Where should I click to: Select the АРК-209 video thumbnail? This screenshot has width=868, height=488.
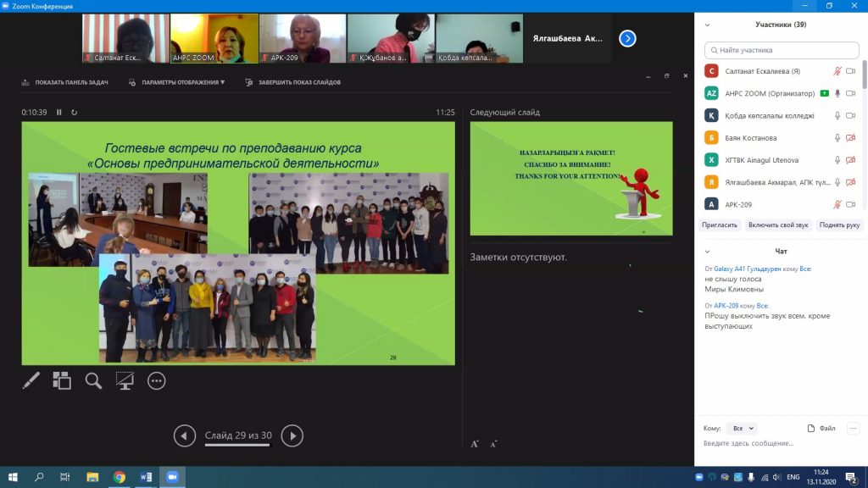[x=303, y=39]
